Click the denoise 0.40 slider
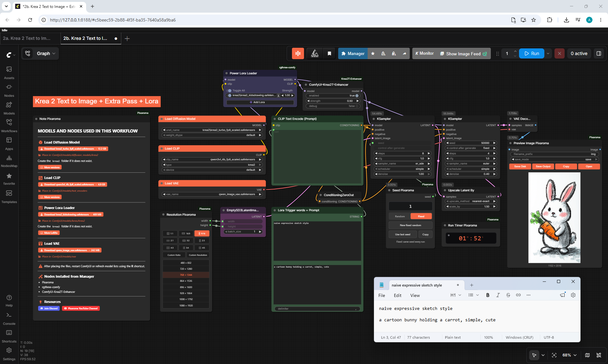 [471, 174]
